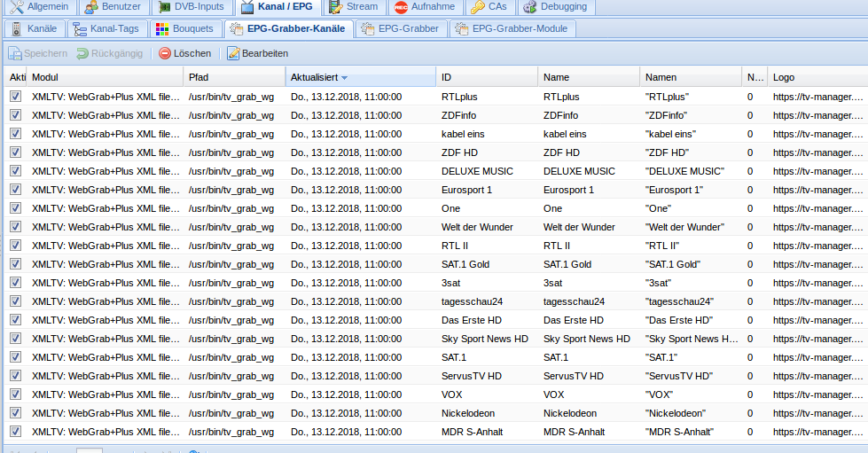Click the key icon on CAs tab
The height and width of the screenshot is (453, 868).
click(478, 6)
